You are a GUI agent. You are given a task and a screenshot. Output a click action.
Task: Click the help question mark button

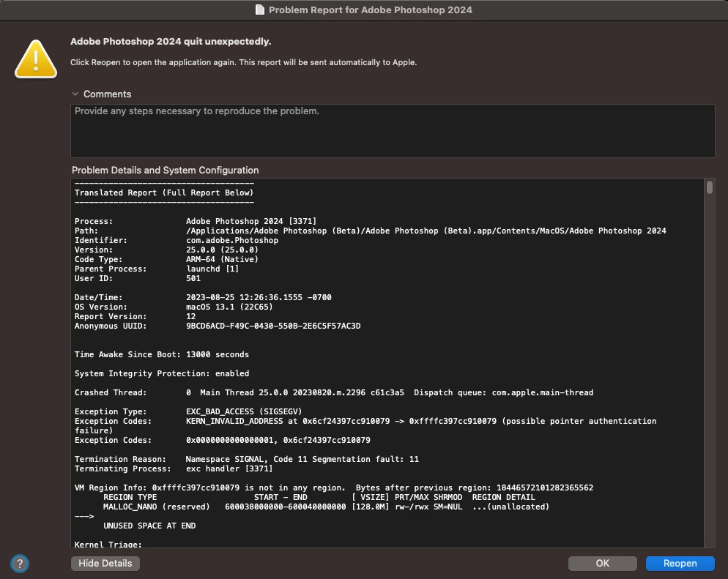(x=20, y=564)
